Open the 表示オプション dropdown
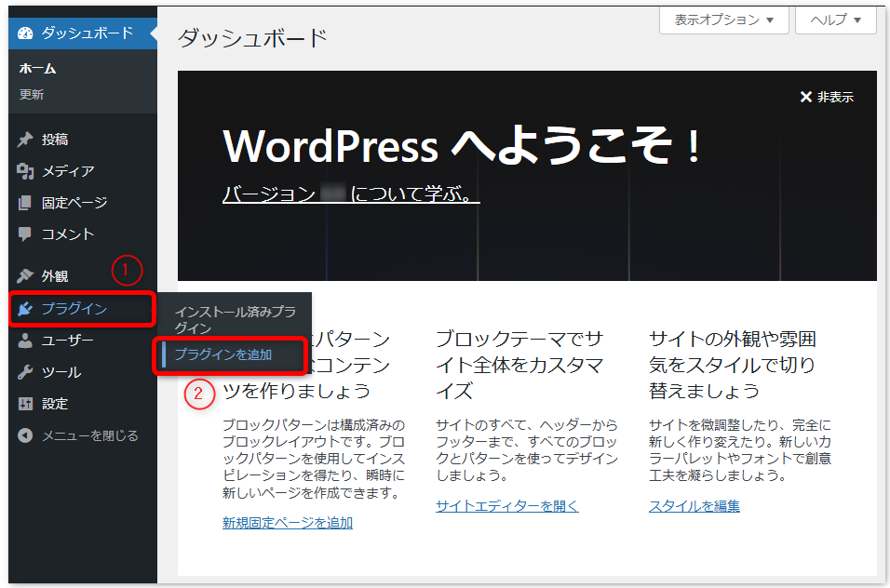Screen dimensions: 890x588 point(723,20)
